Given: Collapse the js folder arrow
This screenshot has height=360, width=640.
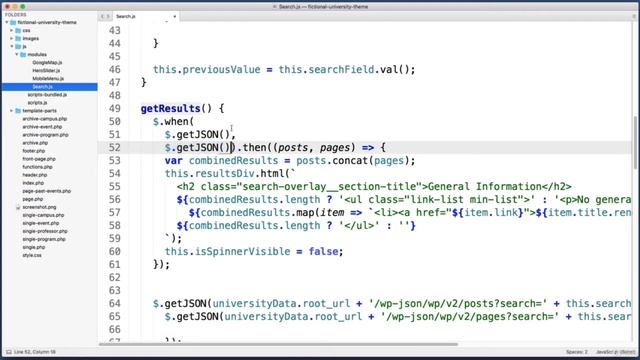Looking at the screenshot, I should (12, 47).
